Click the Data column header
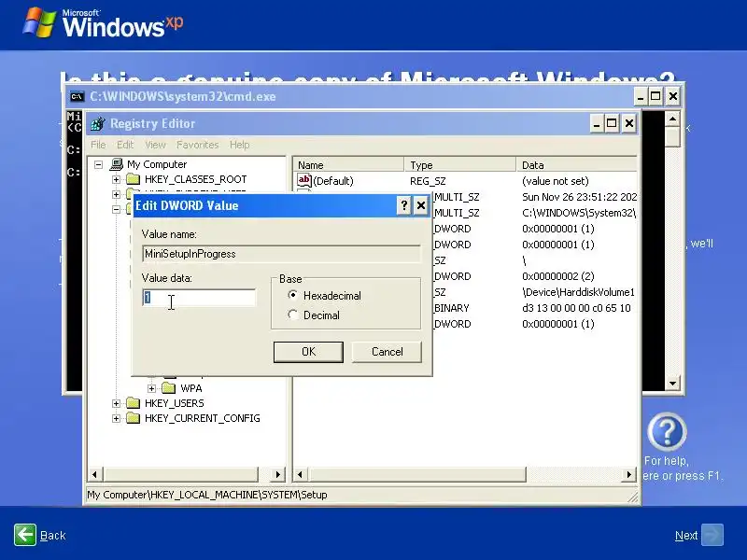 click(576, 165)
